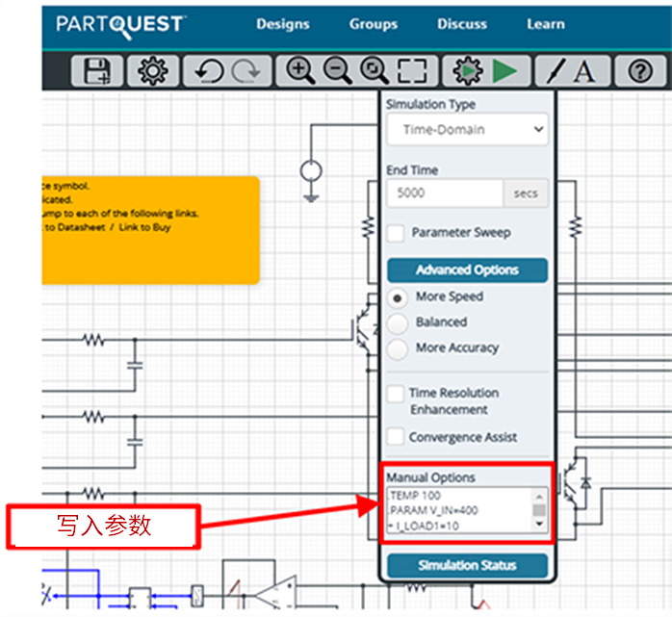Image resolution: width=672 pixels, height=617 pixels.
Task: Select the Balanced radio option
Action: pyautogui.click(x=397, y=322)
